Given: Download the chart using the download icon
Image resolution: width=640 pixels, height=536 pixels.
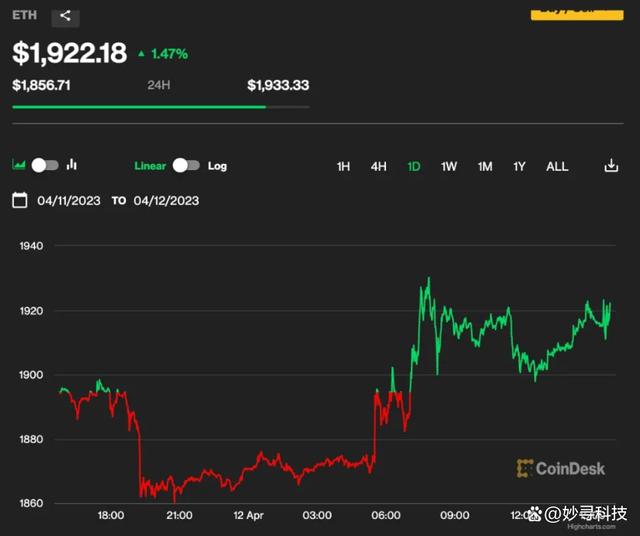Looking at the screenshot, I should tap(611, 166).
